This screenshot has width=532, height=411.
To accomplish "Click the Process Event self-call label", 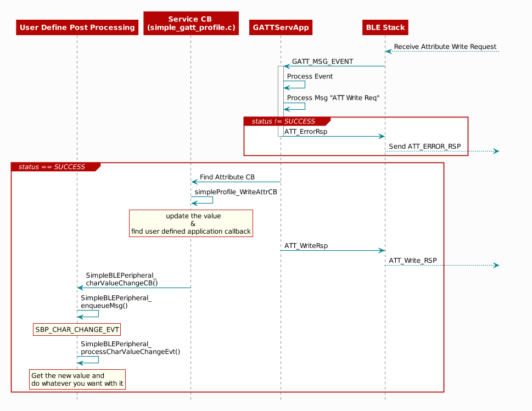I will pos(310,76).
